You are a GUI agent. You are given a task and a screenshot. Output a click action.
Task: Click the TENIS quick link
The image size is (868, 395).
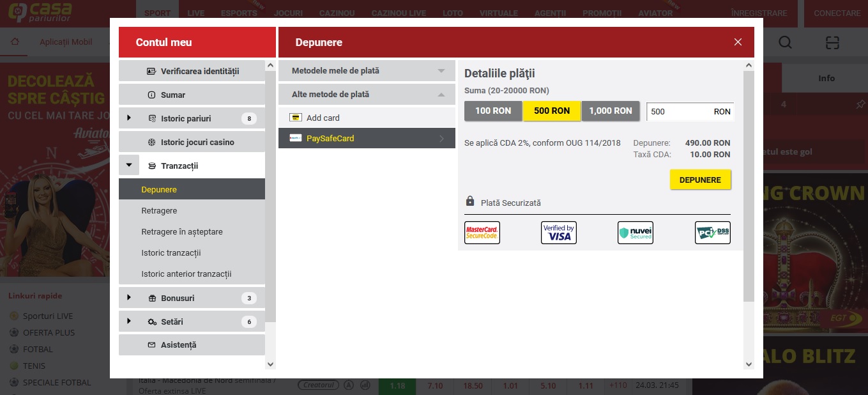[34, 366]
